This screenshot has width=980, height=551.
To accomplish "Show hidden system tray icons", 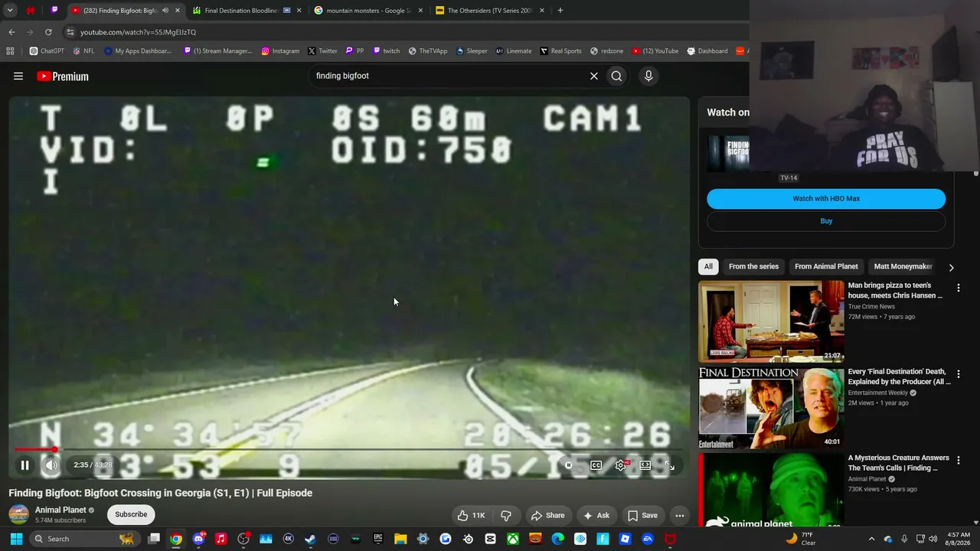I will [871, 539].
